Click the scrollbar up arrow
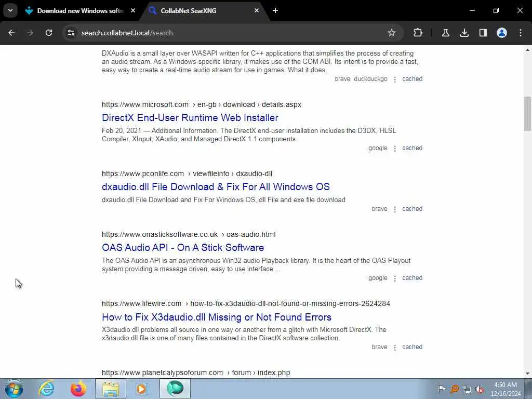Image resolution: width=532 pixels, height=399 pixels. [x=527, y=50]
